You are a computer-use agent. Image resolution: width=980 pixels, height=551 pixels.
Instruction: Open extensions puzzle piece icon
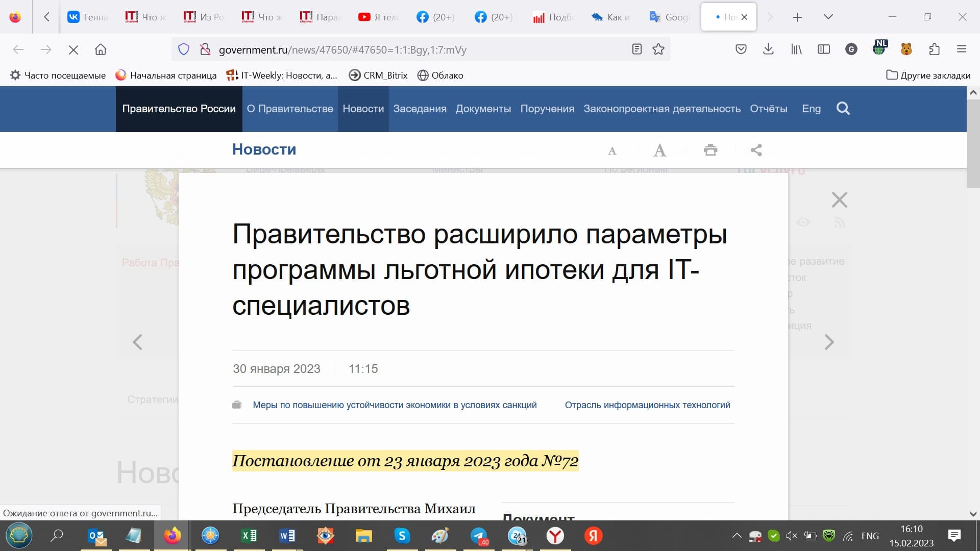pos(934,49)
